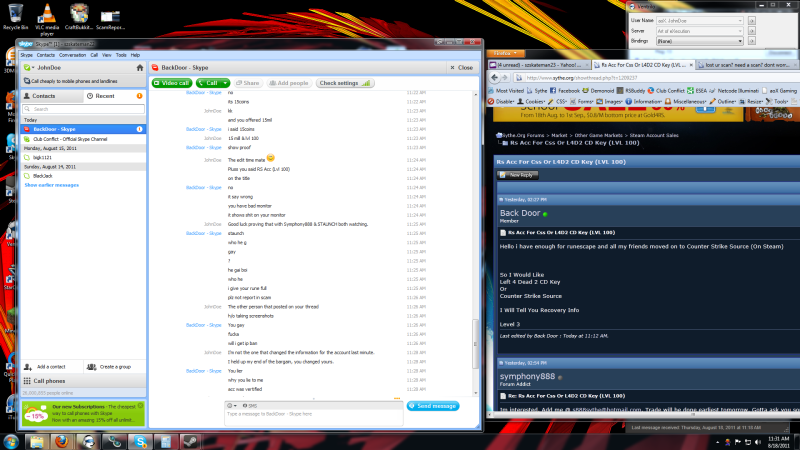The width and height of the screenshot is (800, 450).
Task: Click the Skype chat vertical scrollbar
Action: [x=476, y=343]
